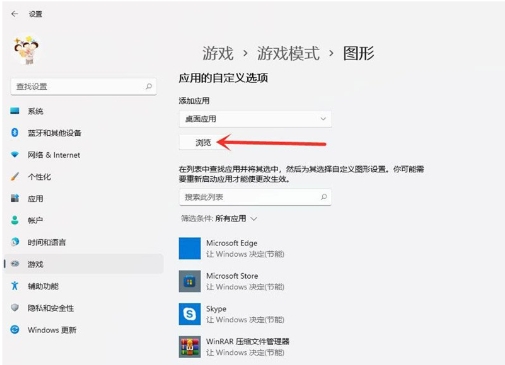Screen dimensions: 505x365
Task: Click magnifier icon in 搜索此列表 box
Action: [324, 197]
